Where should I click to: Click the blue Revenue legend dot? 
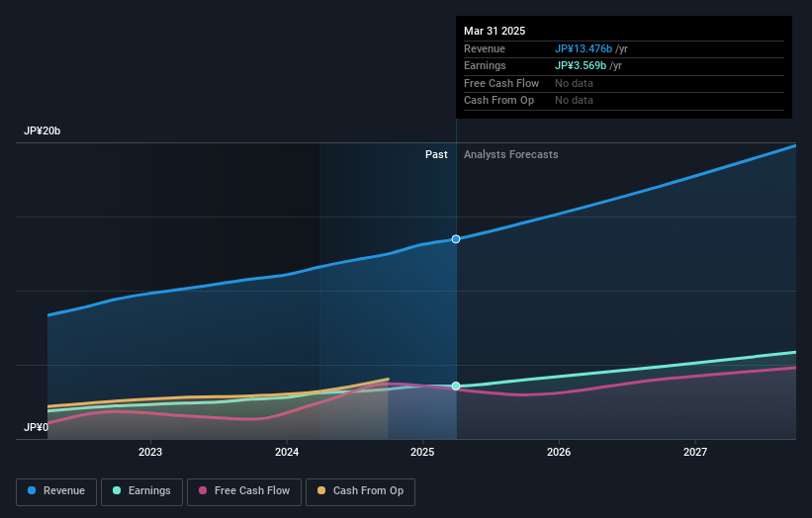(32, 490)
